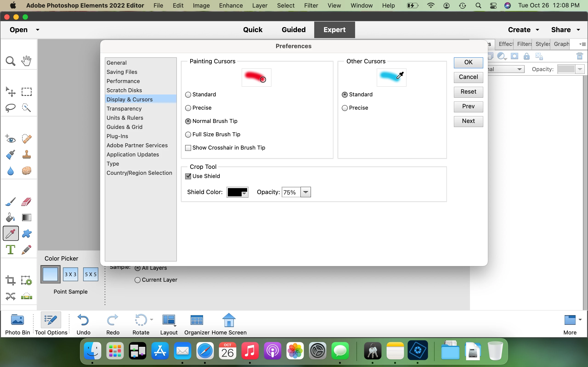Enable Show Crosshair in Brush Tip
Screen dimensions: 588x367
pyautogui.click(x=188, y=148)
